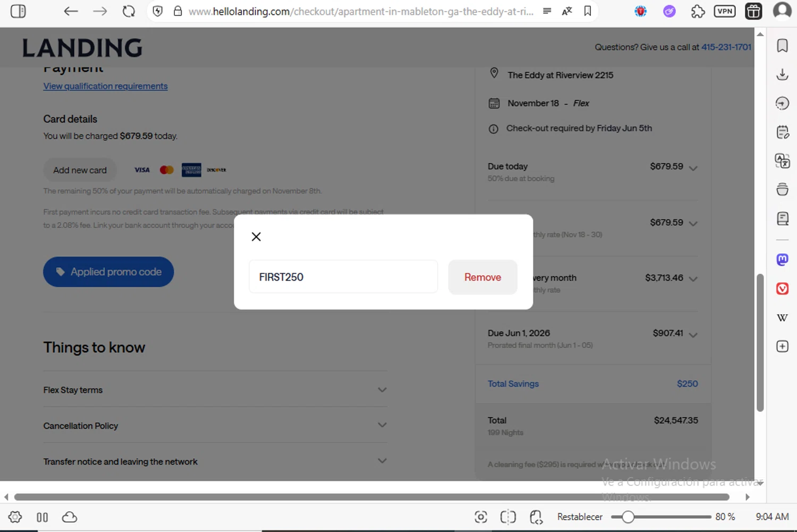
Task: Open page actions code icon
Action: pyautogui.click(x=536, y=517)
